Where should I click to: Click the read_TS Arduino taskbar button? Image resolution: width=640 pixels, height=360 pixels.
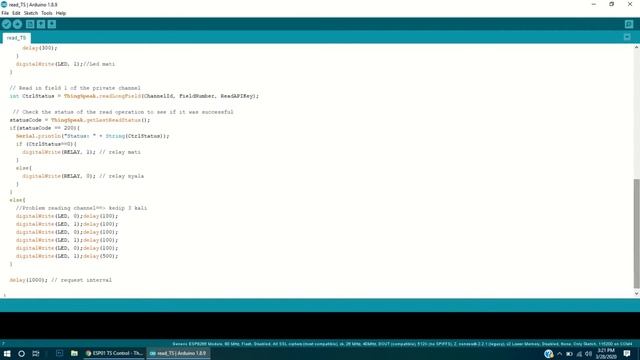click(x=178, y=353)
